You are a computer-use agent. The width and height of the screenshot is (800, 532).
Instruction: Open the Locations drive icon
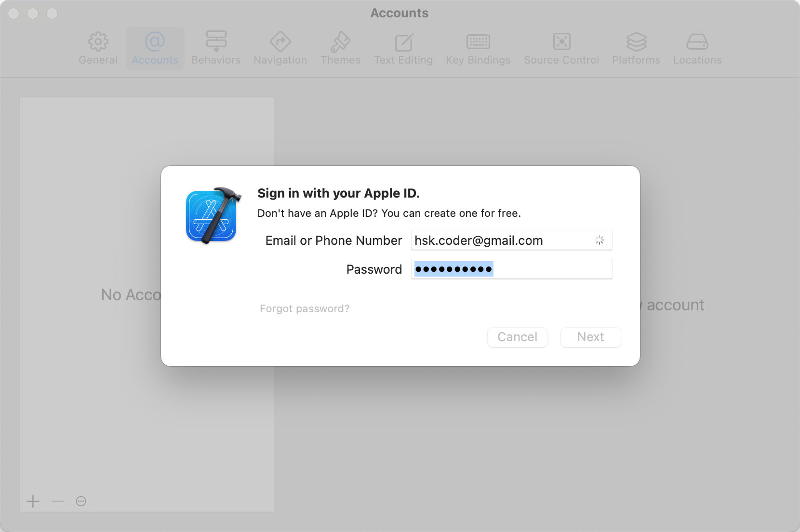click(x=697, y=42)
